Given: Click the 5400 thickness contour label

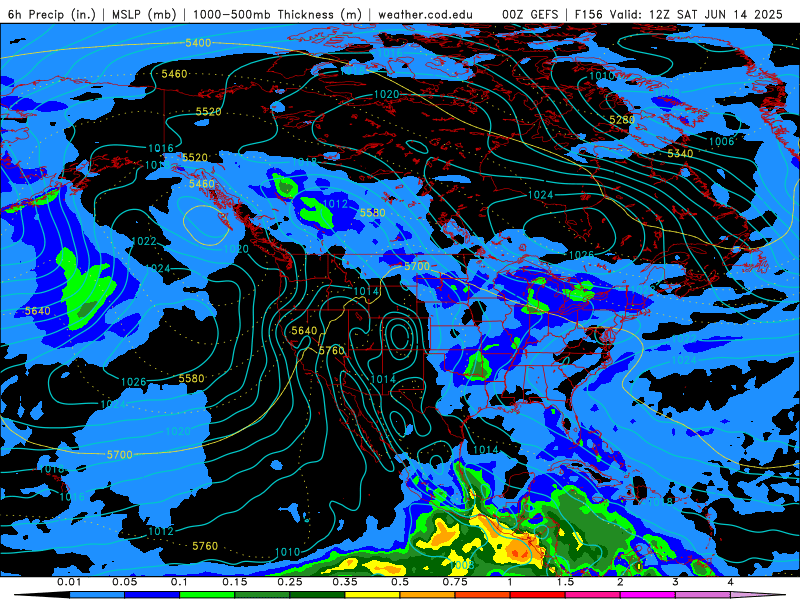Looking at the screenshot, I should point(198,43).
